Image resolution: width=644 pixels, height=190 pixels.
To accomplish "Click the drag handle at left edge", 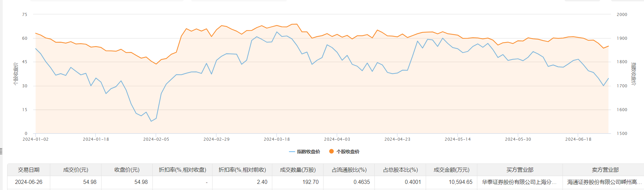I will pos(1,151).
